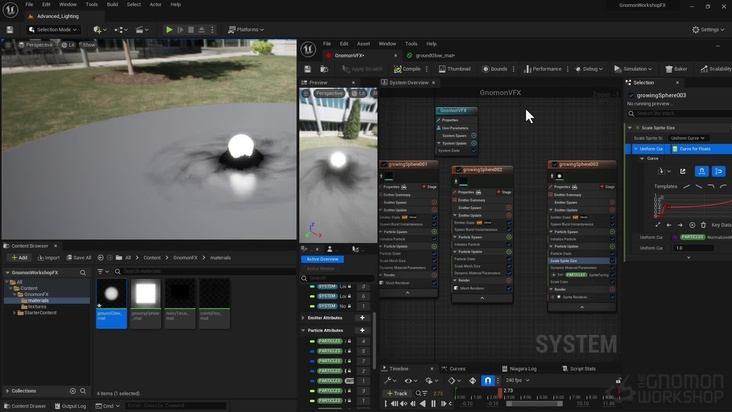The image size is (732, 412).
Task: Toggle the growingSphere001 emitter enable checkbox
Action: [x=384, y=164]
